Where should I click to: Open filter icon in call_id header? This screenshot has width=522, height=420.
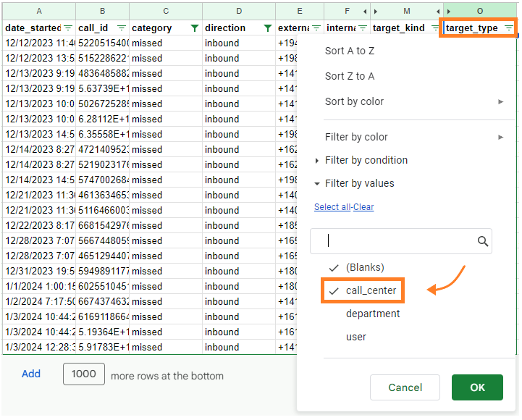[x=122, y=28]
